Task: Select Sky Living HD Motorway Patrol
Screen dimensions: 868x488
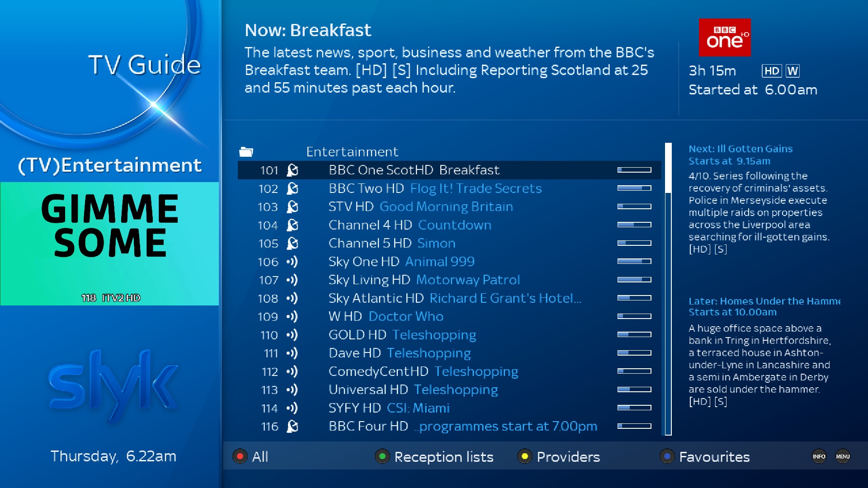Action: (449, 280)
